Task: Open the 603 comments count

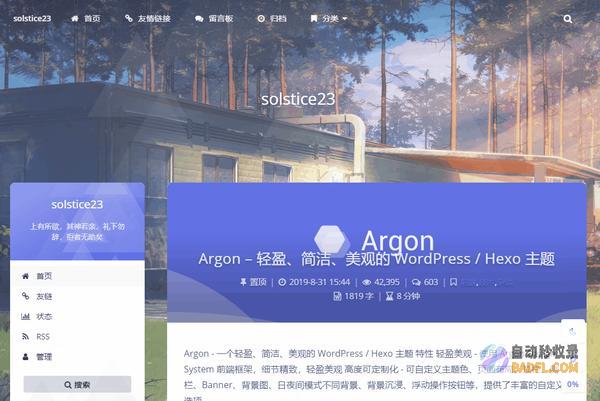Action: tap(431, 282)
